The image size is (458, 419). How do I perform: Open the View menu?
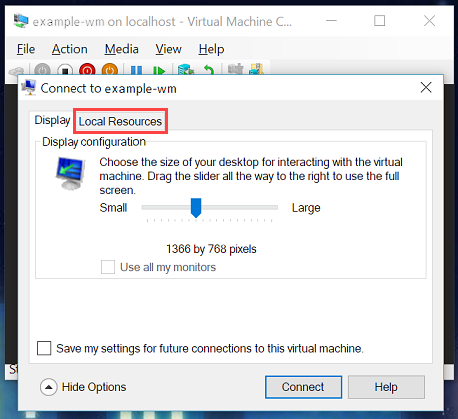coord(168,49)
